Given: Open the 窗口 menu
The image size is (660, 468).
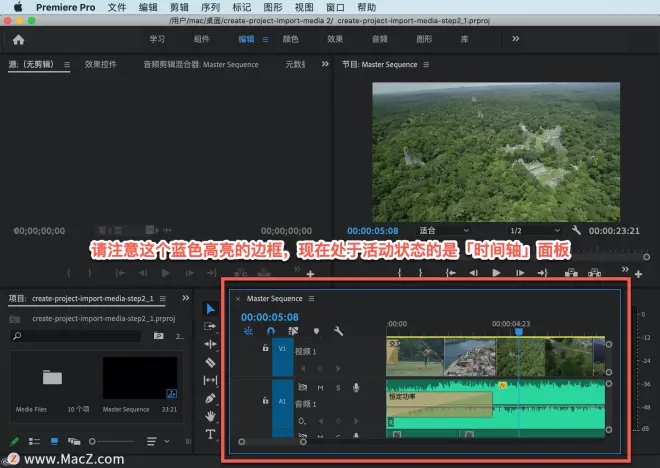Looking at the screenshot, I should (335, 7).
